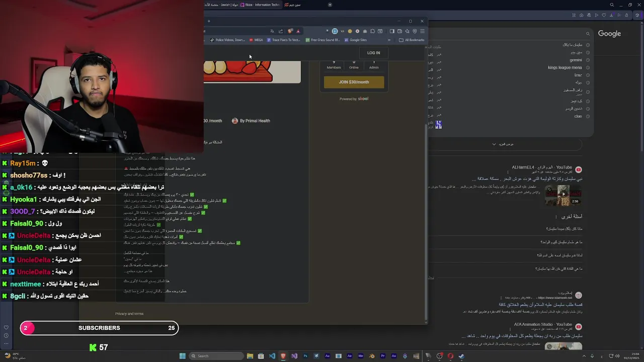Open the Police Videos bookmark

[227, 40]
